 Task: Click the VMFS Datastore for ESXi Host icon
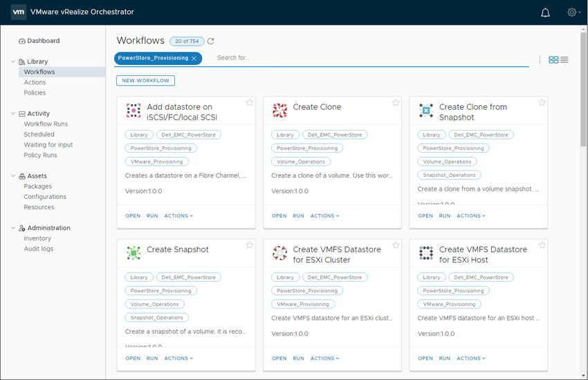(426, 253)
